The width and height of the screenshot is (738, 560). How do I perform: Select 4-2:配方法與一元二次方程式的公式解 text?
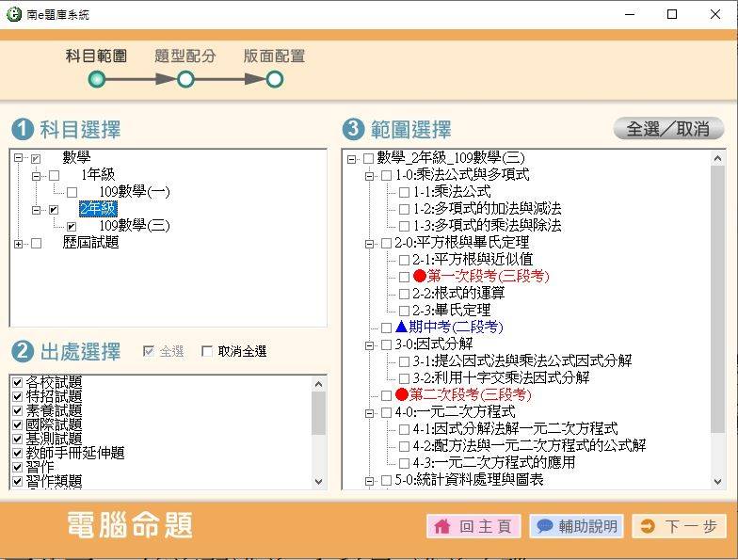(x=529, y=446)
